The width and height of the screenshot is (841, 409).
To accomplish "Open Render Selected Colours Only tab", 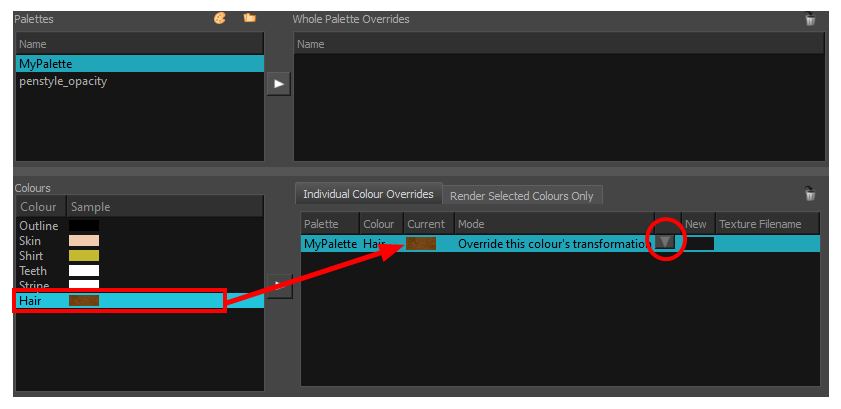I will (523, 195).
